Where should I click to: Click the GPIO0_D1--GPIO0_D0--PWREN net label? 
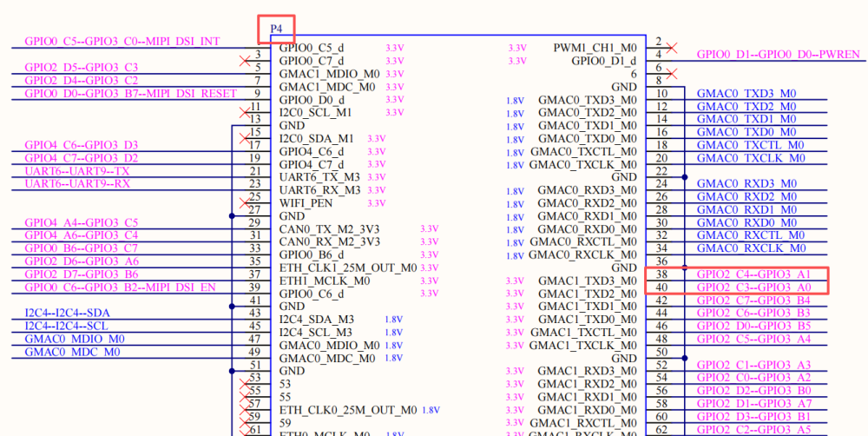click(779, 55)
